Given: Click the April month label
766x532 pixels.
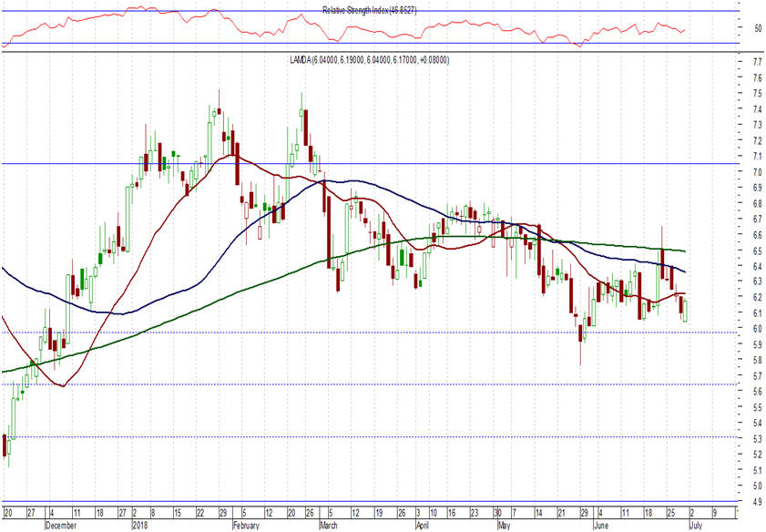Looking at the screenshot, I should 422,526.
